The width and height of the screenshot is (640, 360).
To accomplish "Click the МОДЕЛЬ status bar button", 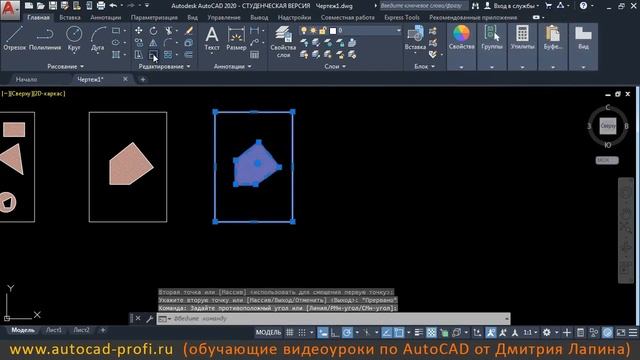I will [268, 333].
